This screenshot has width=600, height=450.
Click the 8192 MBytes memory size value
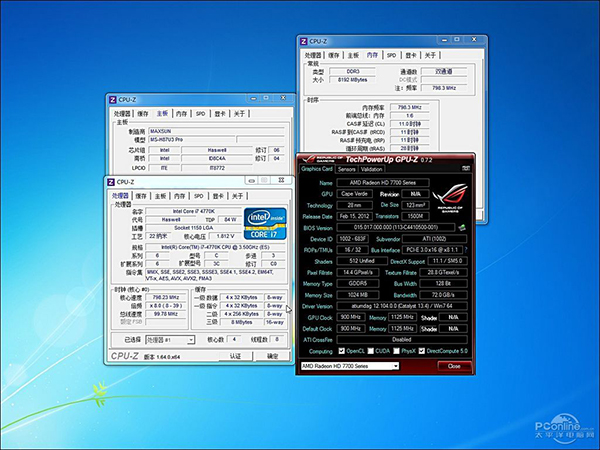tap(352, 80)
